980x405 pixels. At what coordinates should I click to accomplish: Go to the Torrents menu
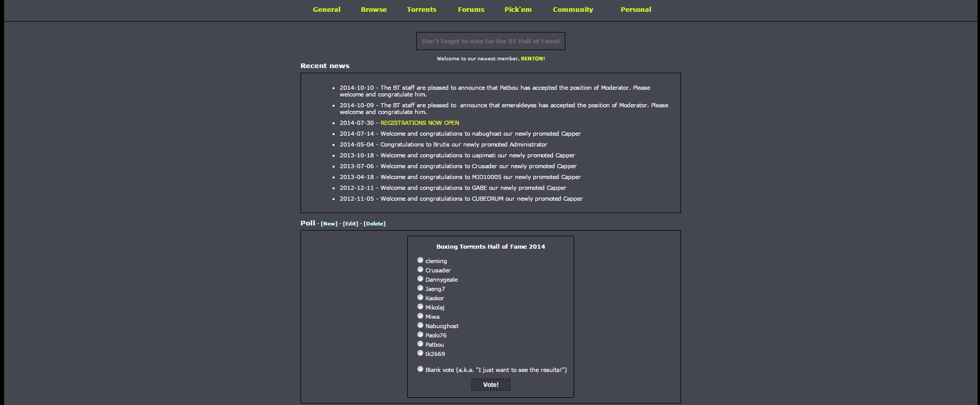pos(421,9)
